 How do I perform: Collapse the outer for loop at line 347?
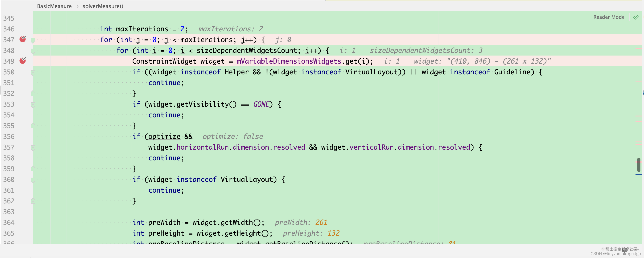[33, 40]
